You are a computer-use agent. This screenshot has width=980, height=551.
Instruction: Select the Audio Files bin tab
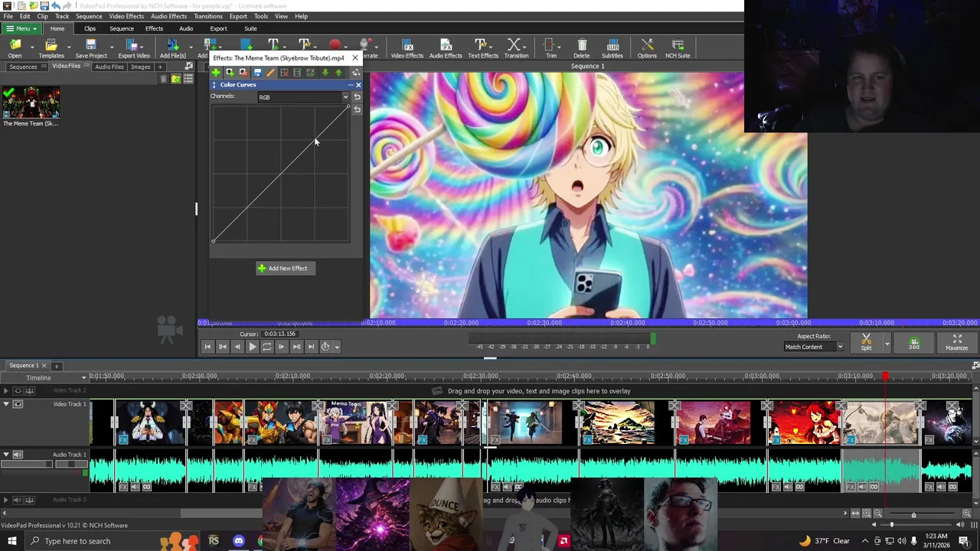[x=109, y=67]
